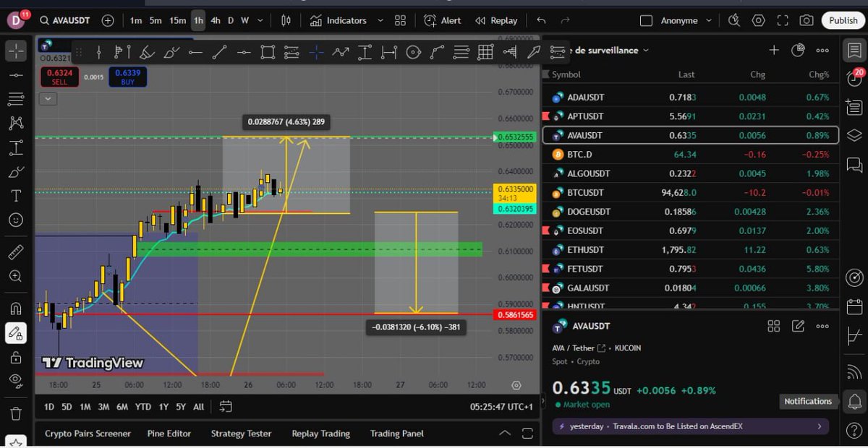Add symbol to watchlist with plus icon
This screenshot has width=868, height=448.
coord(774,50)
